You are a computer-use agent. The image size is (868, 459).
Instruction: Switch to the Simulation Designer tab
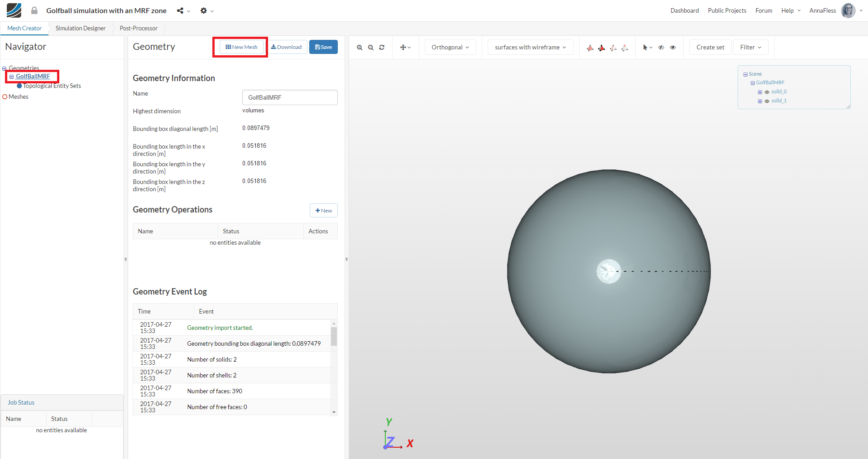81,28
